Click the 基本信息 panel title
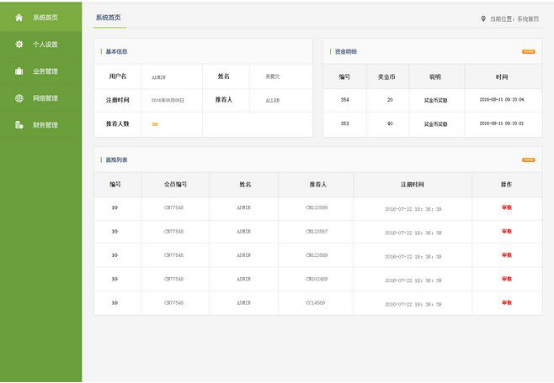The image size is (554, 383). [117, 52]
